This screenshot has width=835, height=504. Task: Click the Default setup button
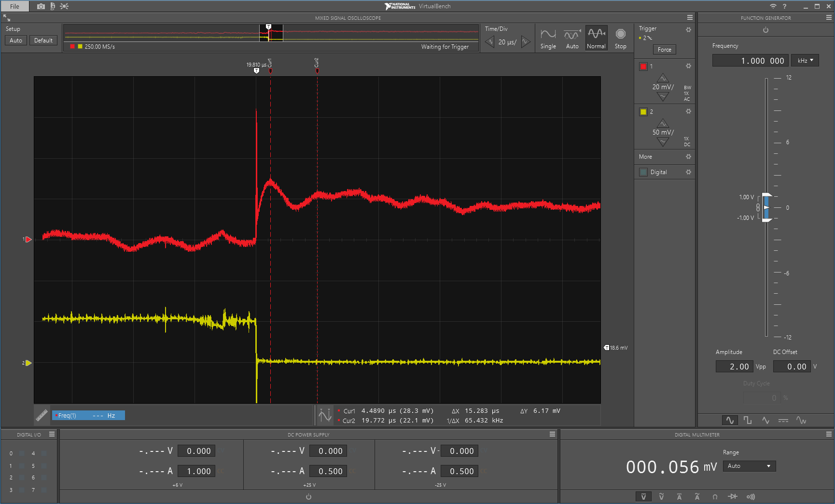(43, 41)
